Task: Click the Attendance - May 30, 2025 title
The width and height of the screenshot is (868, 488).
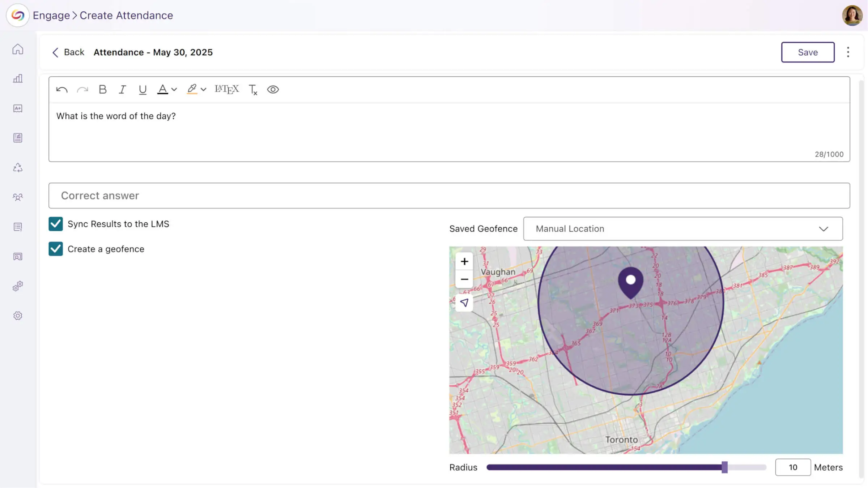Action: [x=153, y=52]
